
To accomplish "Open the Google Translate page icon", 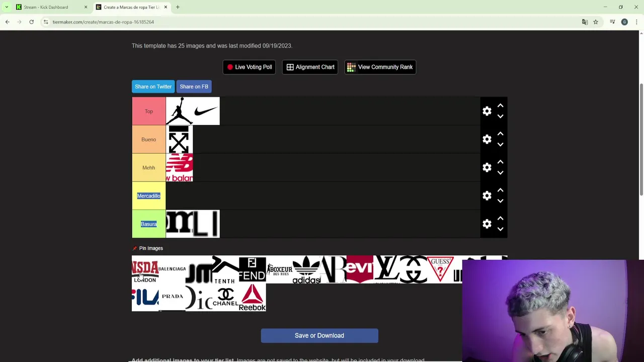I will pyautogui.click(x=585, y=22).
